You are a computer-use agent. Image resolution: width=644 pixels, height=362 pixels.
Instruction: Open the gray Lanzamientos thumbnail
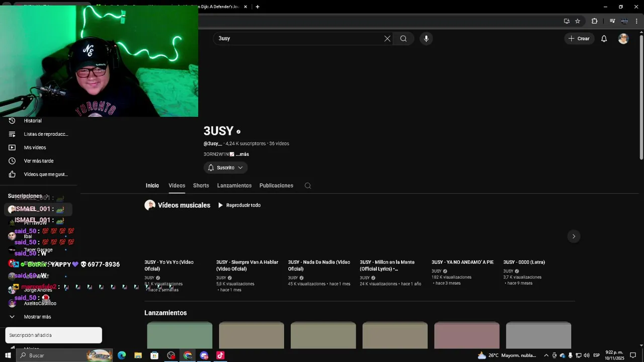(538, 335)
